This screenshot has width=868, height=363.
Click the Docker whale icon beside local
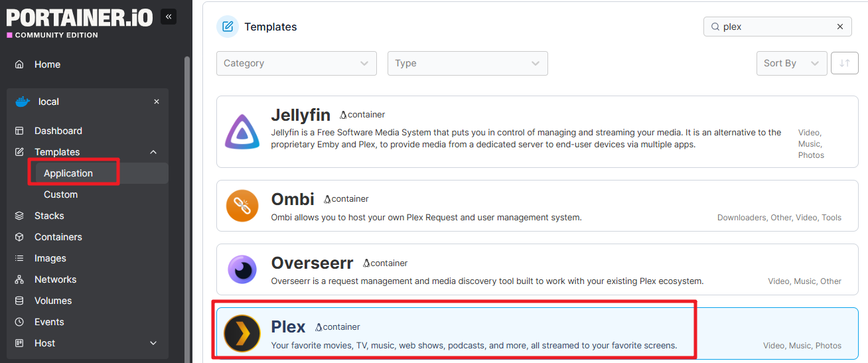(23, 102)
